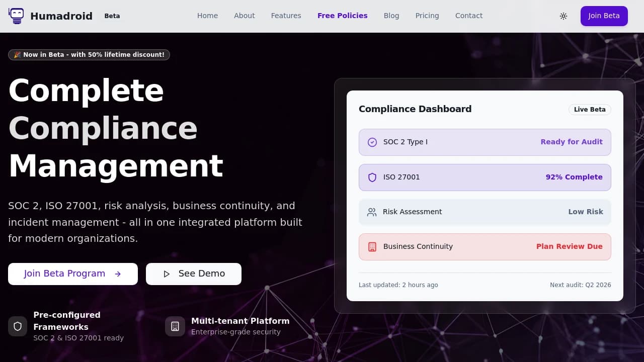Click the Live Beta badge in dashboard
Image resolution: width=644 pixels, height=362 pixels.
(590, 110)
